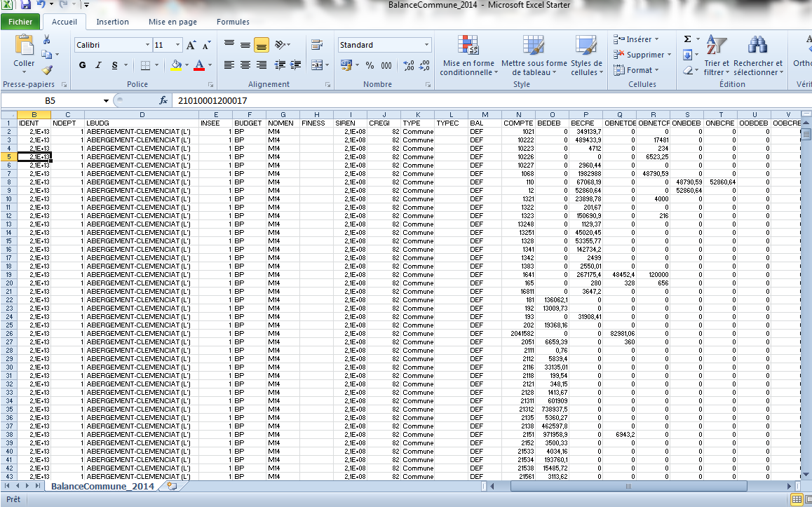Viewport: 812px width, 507px height.
Task: Open Mise en forme conditionnelle menu
Action: pyautogui.click(x=468, y=55)
